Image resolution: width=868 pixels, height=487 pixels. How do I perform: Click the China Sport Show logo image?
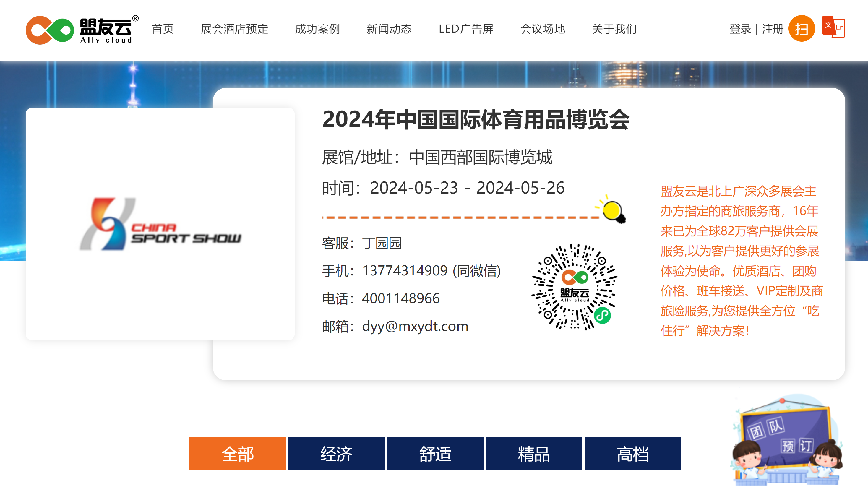[x=160, y=224]
